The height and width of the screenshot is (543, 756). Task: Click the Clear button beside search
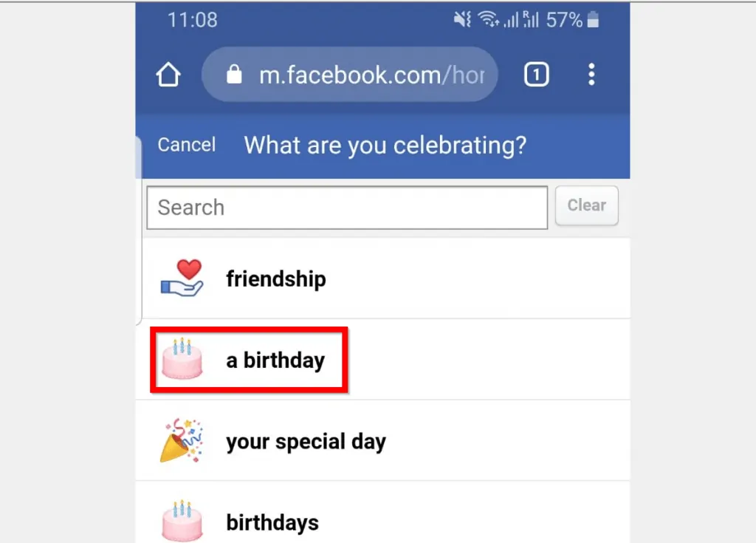[x=586, y=205]
